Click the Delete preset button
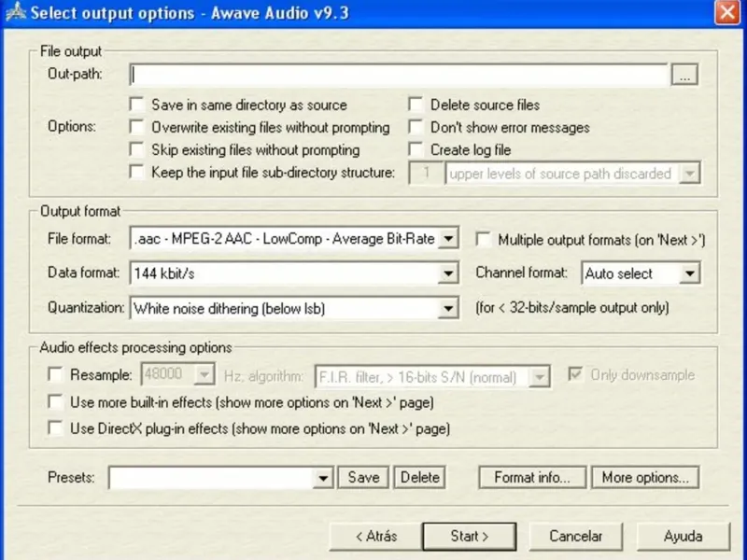Viewport: 747px width, 560px height. (419, 477)
